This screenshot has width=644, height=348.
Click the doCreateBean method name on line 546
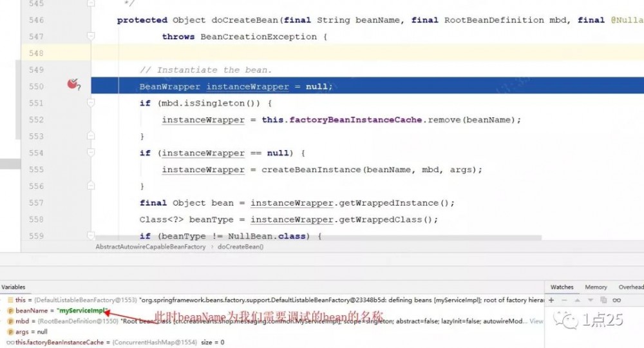coord(244,20)
